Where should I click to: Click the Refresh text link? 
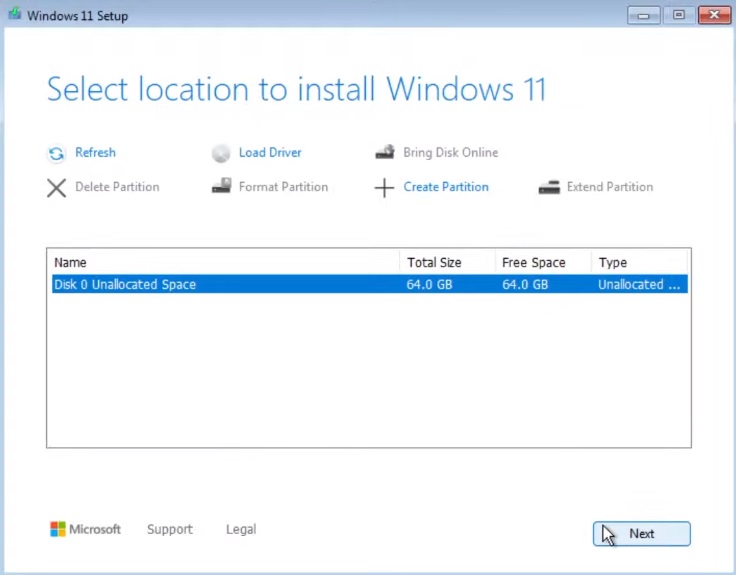95,153
